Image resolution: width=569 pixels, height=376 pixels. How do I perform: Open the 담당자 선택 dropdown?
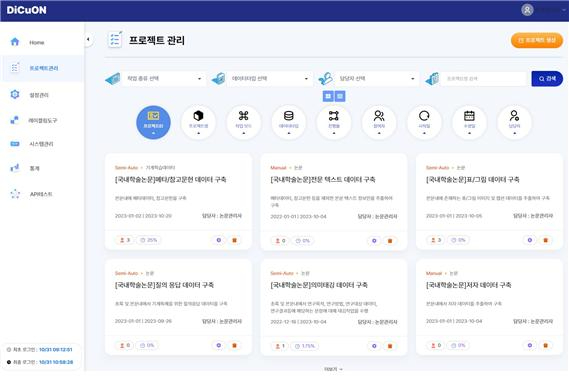tap(376, 78)
